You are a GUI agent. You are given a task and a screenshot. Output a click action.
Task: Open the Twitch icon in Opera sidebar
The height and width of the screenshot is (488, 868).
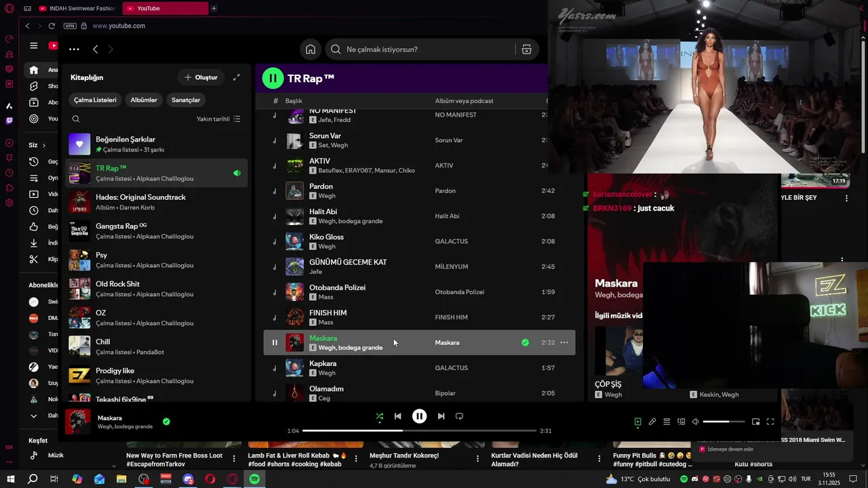click(x=9, y=121)
